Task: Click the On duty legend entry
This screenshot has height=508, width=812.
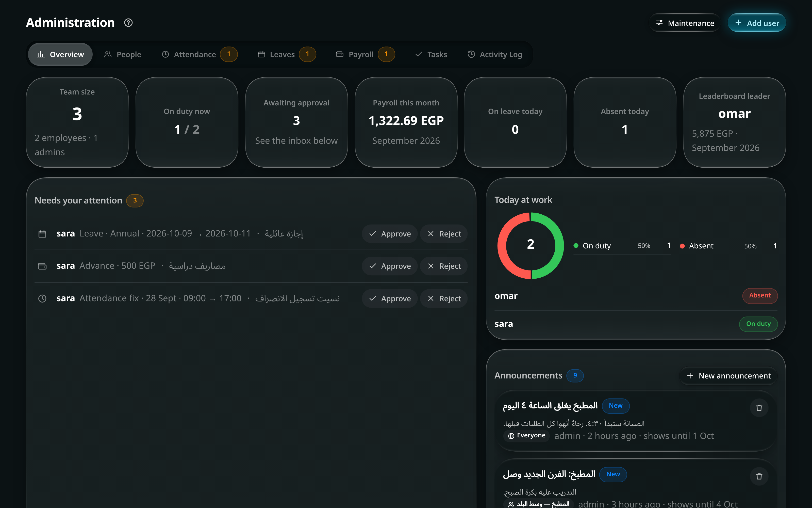Action: pos(622,246)
